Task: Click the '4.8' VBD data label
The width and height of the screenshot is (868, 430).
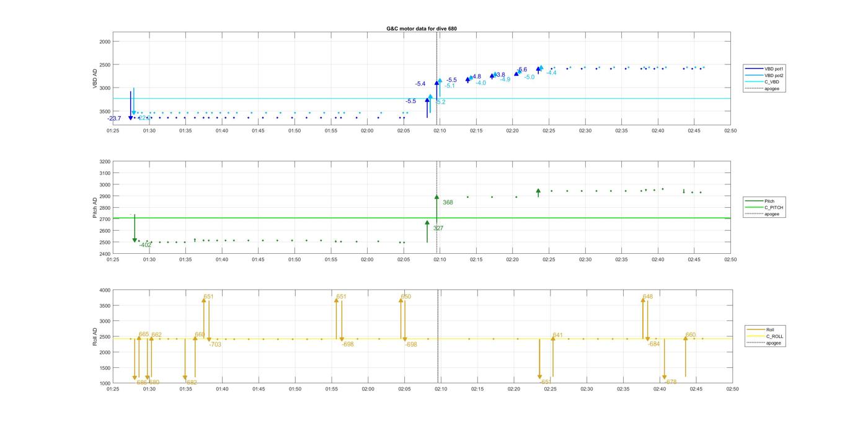Action: click(477, 77)
